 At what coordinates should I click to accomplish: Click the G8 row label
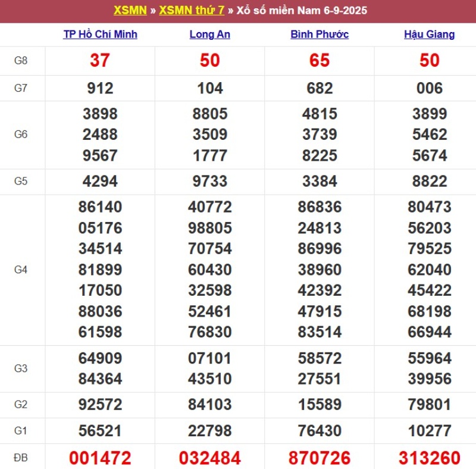click(x=21, y=61)
